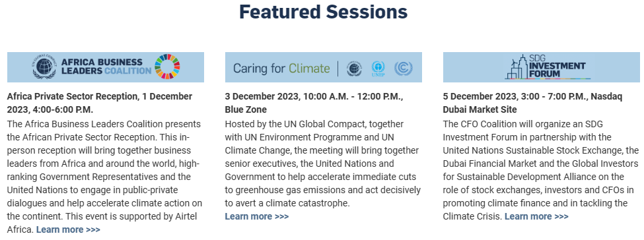
Task: Open Learn more link for Africa reception
Action: (x=68, y=229)
